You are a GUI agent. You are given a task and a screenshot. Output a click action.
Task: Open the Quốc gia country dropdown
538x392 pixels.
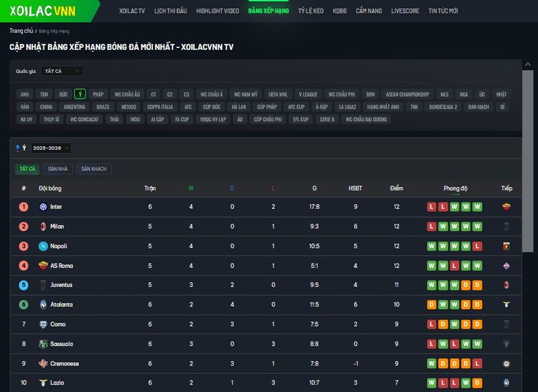click(62, 71)
